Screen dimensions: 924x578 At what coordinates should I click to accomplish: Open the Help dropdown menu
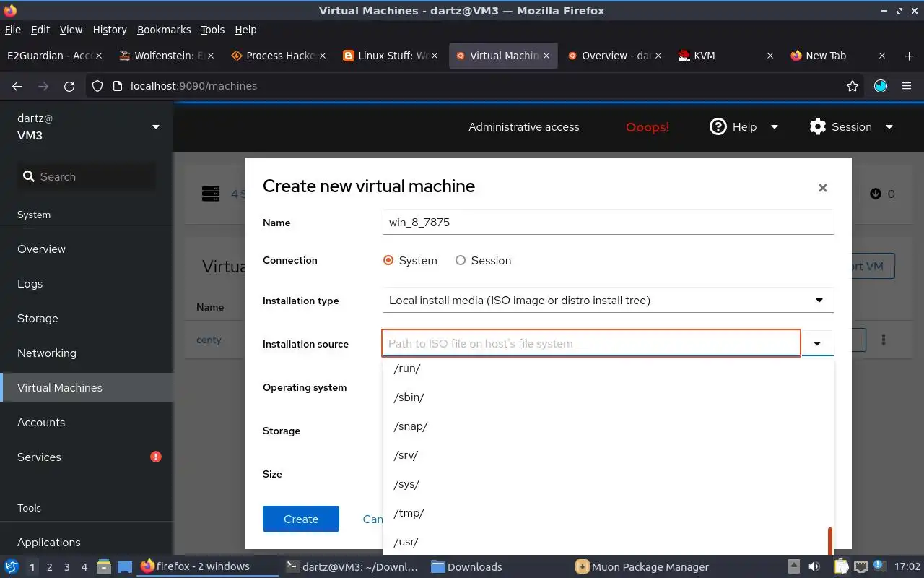tap(744, 127)
